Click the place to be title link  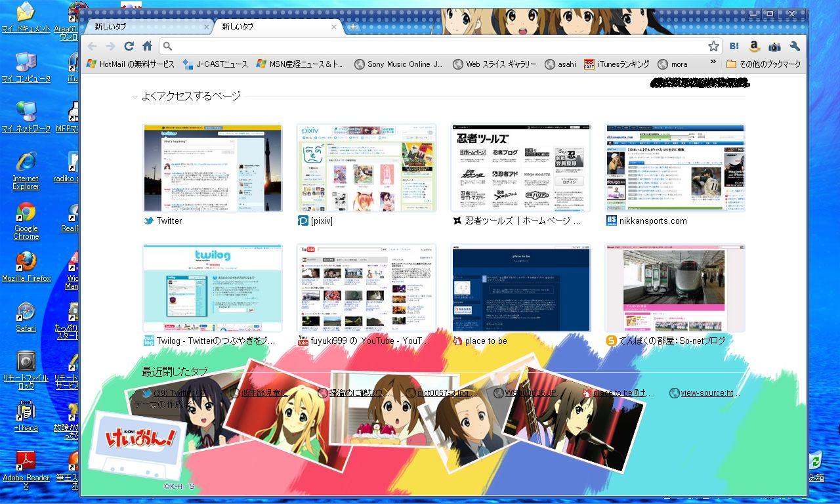click(x=486, y=341)
